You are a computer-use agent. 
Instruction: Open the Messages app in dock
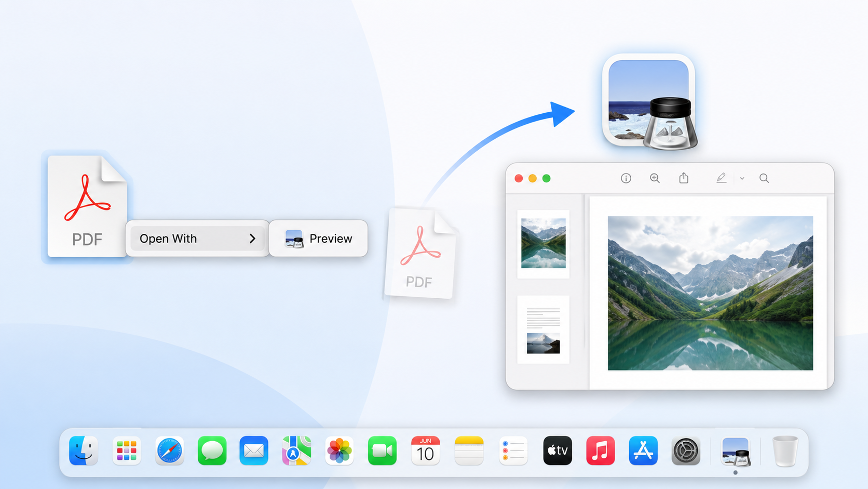click(x=212, y=451)
